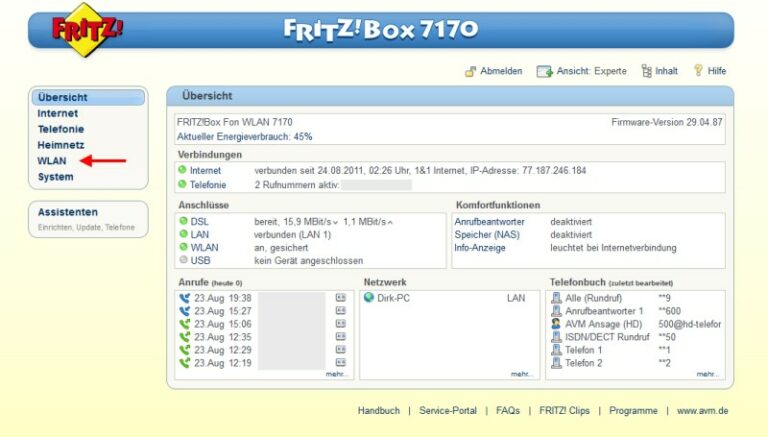
Task: Open the WLAN menu entry
Action: point(52,161)
